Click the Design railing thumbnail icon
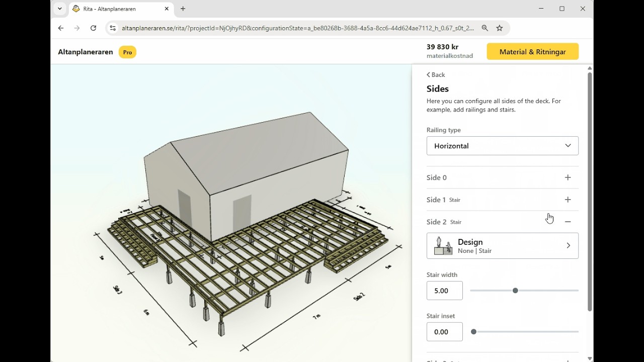Image resolution: width=644 pixels, height=362 pixels. 443,246
